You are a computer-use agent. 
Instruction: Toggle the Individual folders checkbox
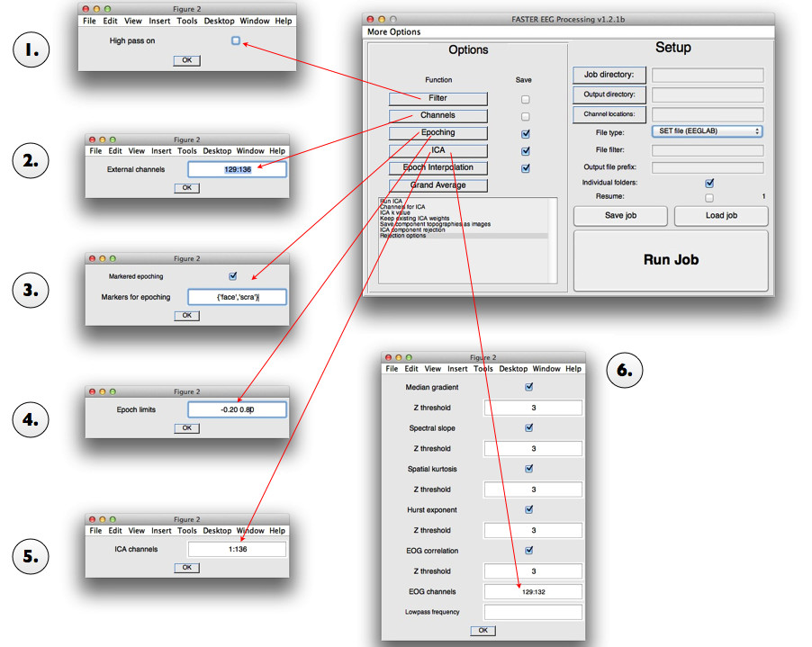709,184
